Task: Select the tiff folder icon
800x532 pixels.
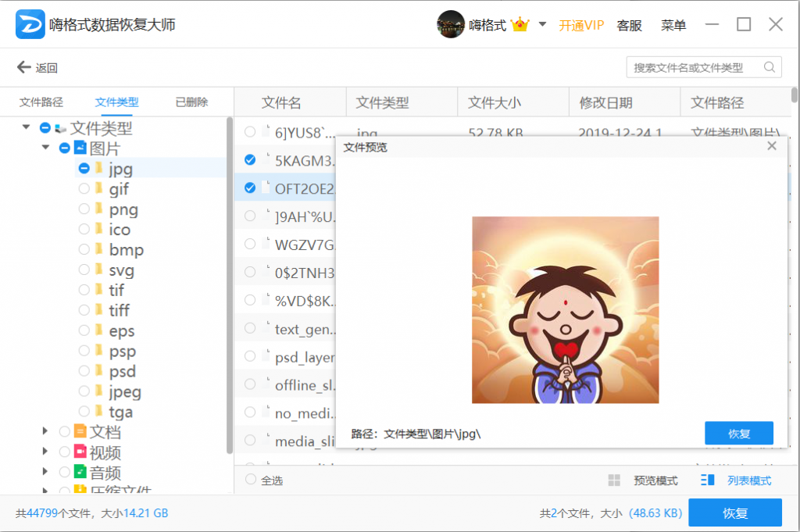Action: pyautogui.click(x=99, y=309)
